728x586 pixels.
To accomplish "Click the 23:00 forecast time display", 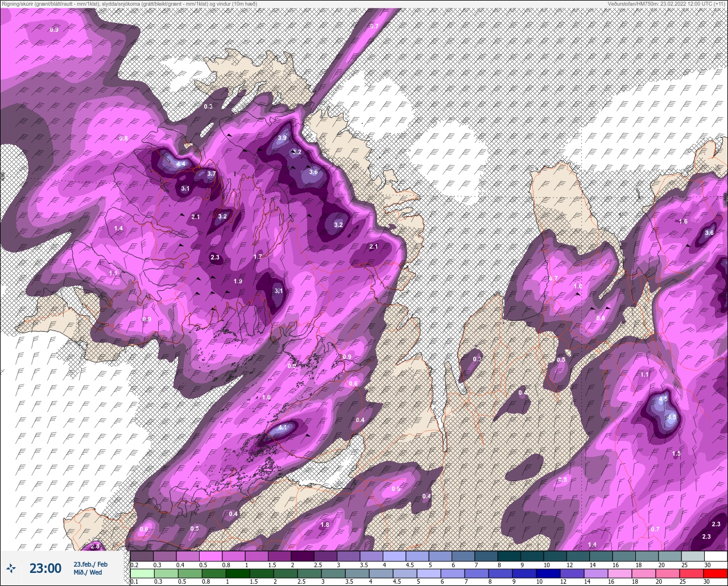I will tap(45, 568).
